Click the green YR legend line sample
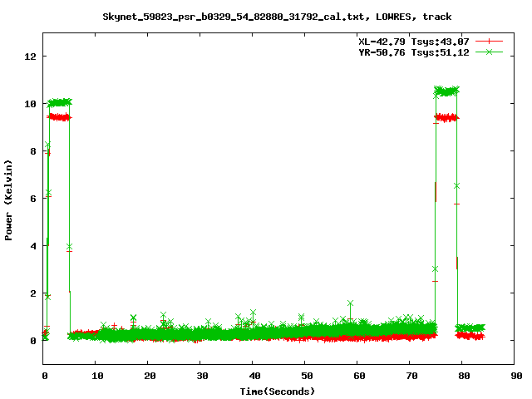 point(489,52)
